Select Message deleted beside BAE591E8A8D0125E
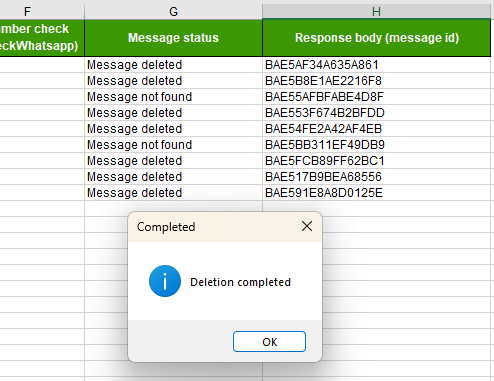The height and width of the screenshot is (381, 494). coord(173,193)
